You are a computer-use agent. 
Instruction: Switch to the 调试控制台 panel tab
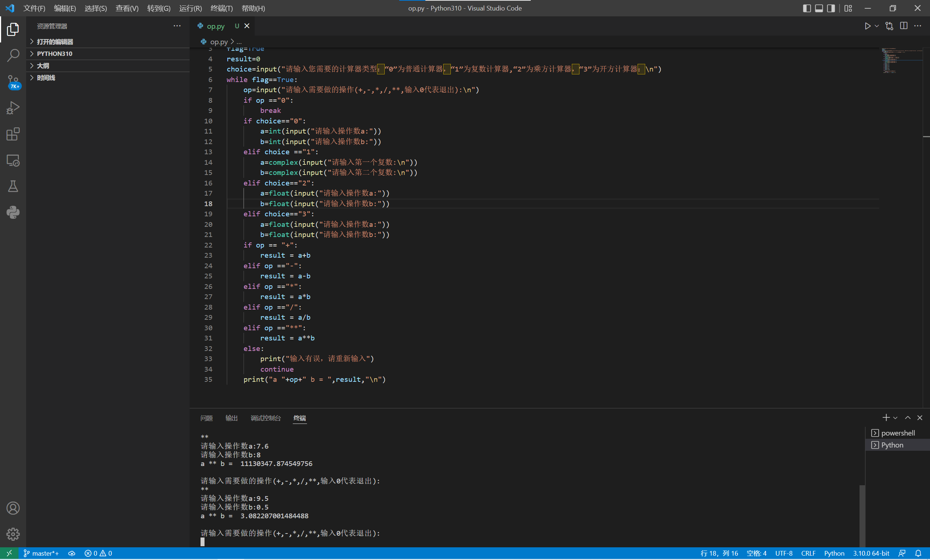pos(265,418)
